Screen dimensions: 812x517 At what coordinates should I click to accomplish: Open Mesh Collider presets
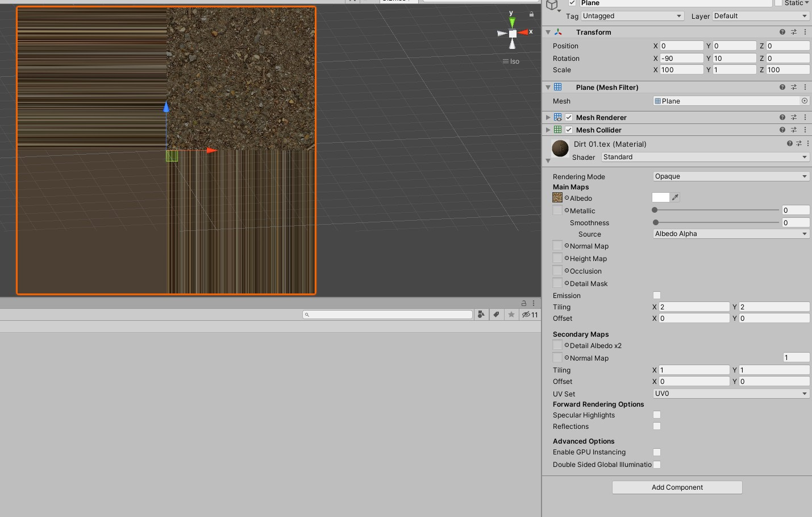(x=794, y=130)
